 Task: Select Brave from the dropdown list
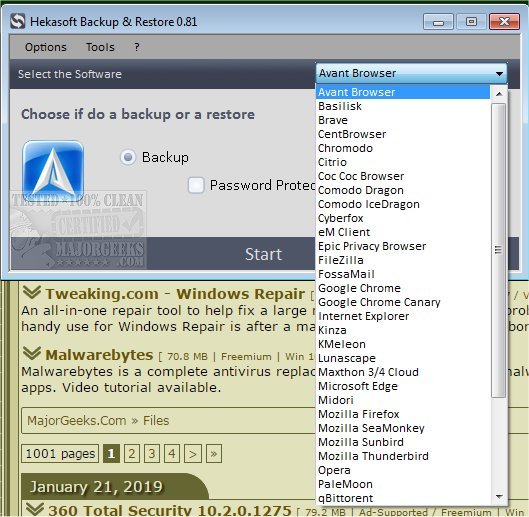tap(403, 120)
